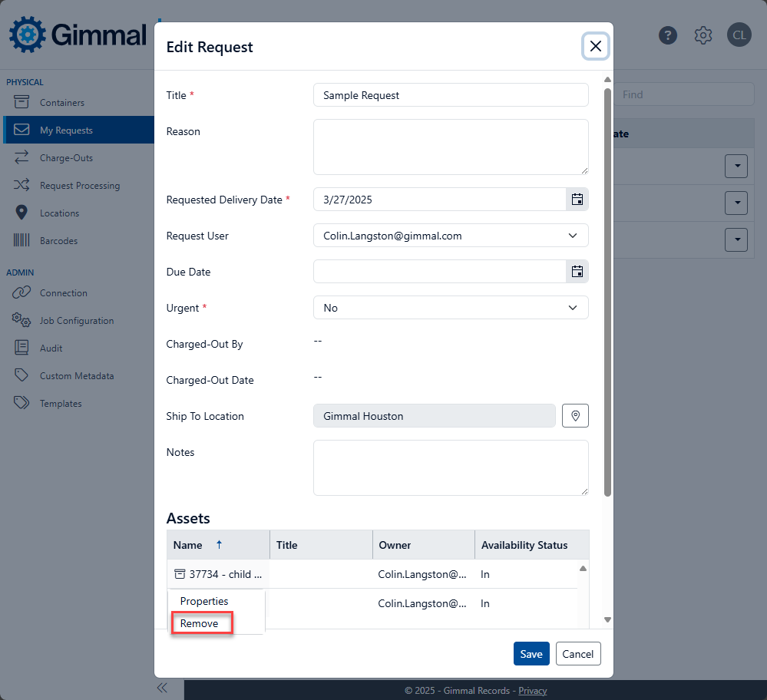Collapse the sidebar with double chevron
Screen dimensions: 767x700
(163, 688)
